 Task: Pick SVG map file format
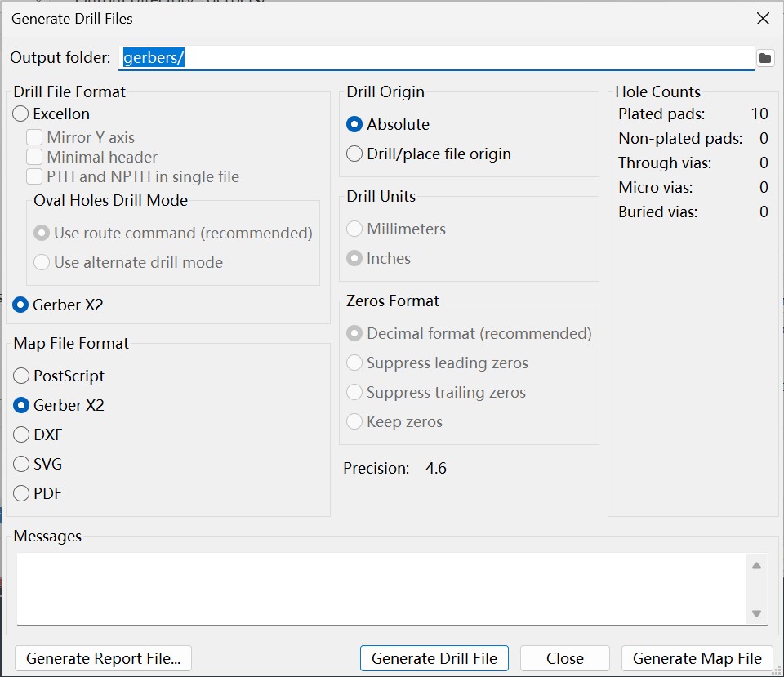(x=21, y=465)
